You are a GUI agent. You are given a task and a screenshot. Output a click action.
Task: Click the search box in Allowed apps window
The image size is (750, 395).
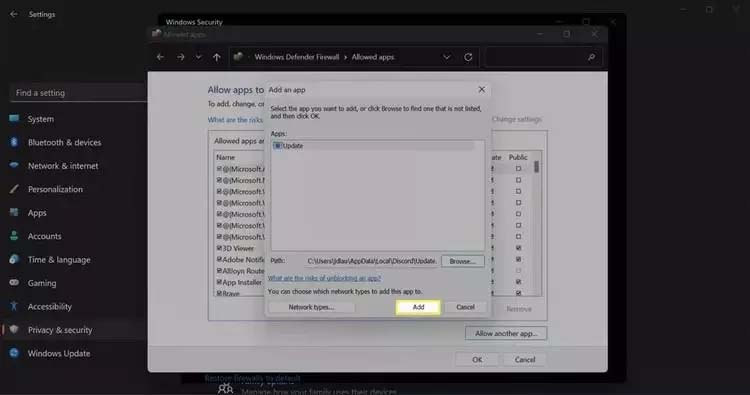(x=544, y=57)
